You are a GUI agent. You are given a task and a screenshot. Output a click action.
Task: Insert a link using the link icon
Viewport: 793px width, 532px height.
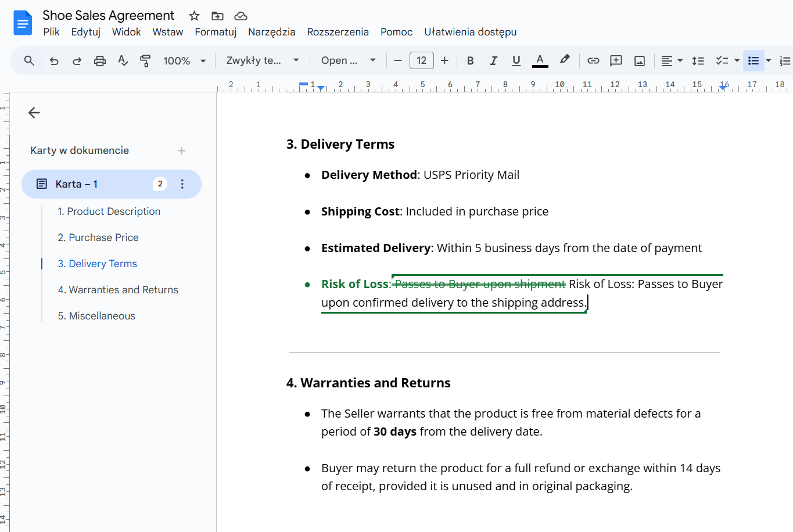click(593, 61)
